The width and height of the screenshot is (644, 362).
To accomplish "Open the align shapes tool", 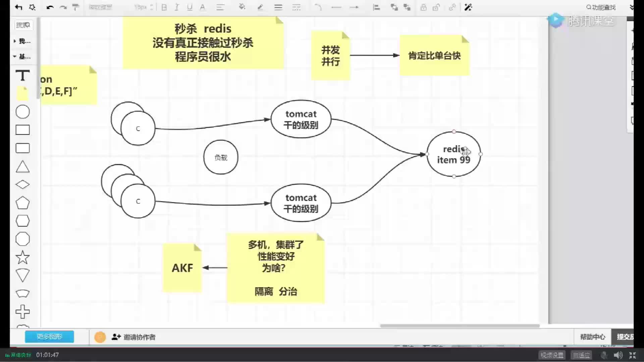I will [x=376, y=7].
